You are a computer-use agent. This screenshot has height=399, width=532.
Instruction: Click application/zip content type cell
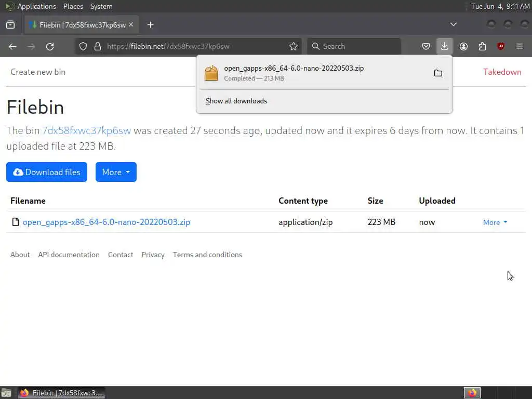305,222
